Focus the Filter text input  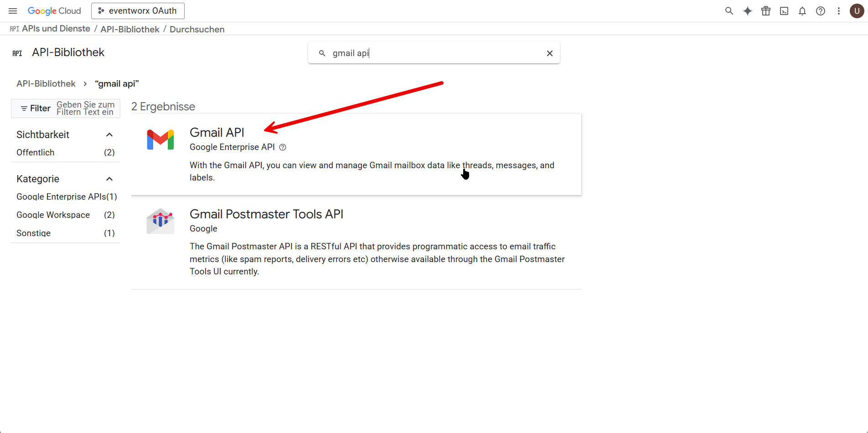pos(87,108)
